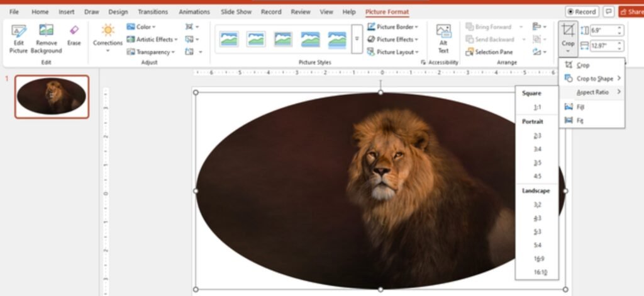
Task: Select the 4:3 landscape aspect ratio
Action: [537, 219]
